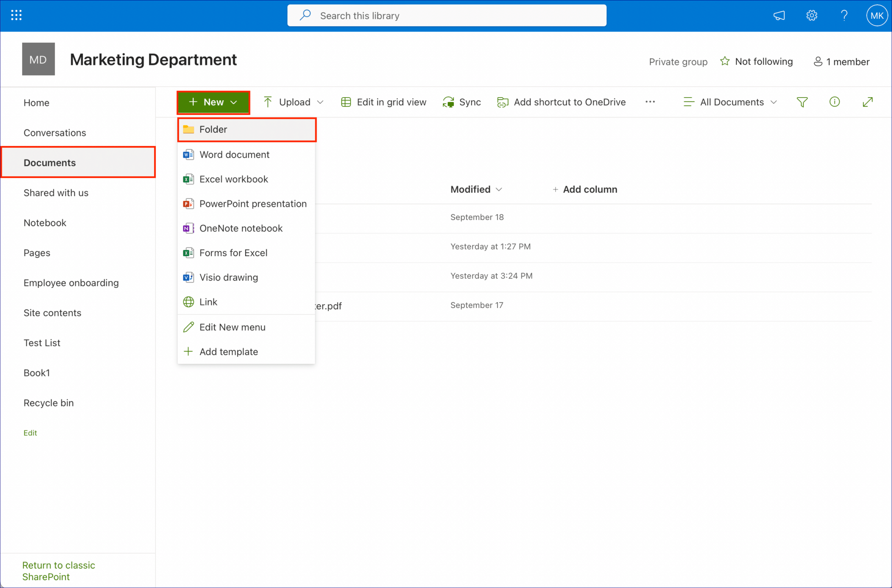This screenshot has height=588, width=892.
Task: Click Add shortcut to OneDrive
Action: pyautogui.click(x=561, y=102)
